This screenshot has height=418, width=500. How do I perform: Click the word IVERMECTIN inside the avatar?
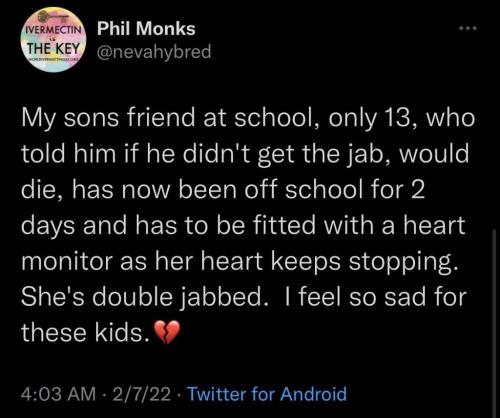tap(52, 30)
